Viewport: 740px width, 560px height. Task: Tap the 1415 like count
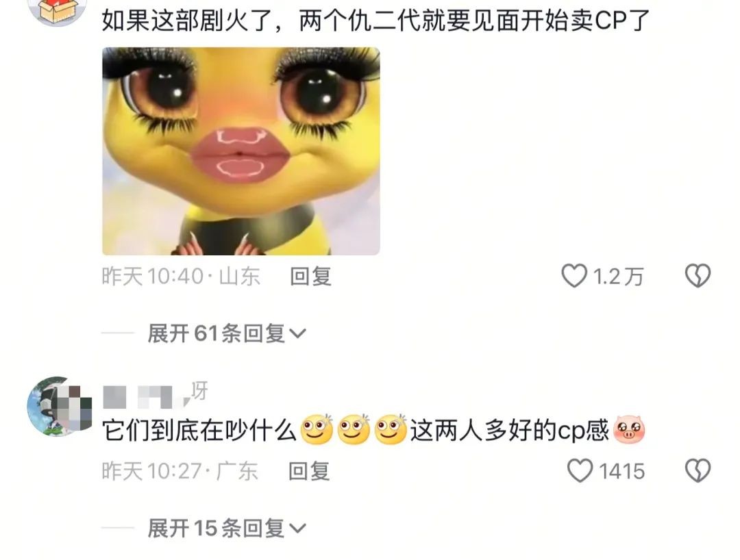coord(622,472)
